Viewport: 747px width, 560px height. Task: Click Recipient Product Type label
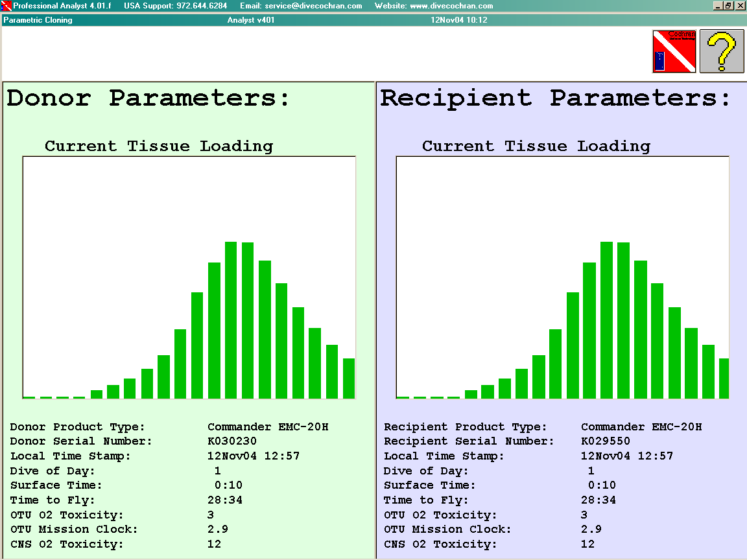pyautogui.click(x=465, y=426)
